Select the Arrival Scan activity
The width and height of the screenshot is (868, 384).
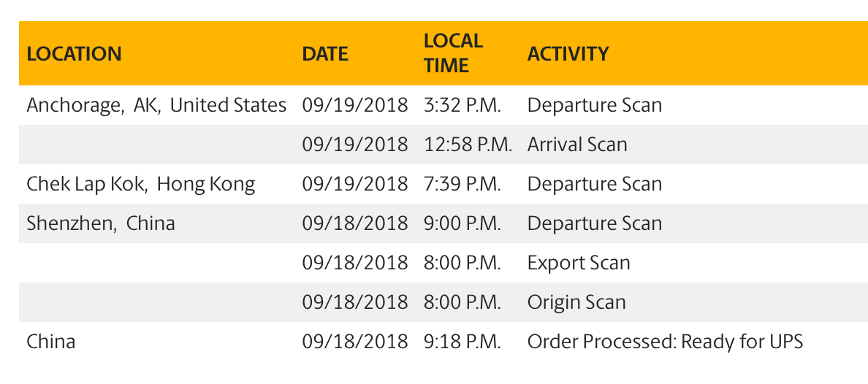(x=577, y=145)
